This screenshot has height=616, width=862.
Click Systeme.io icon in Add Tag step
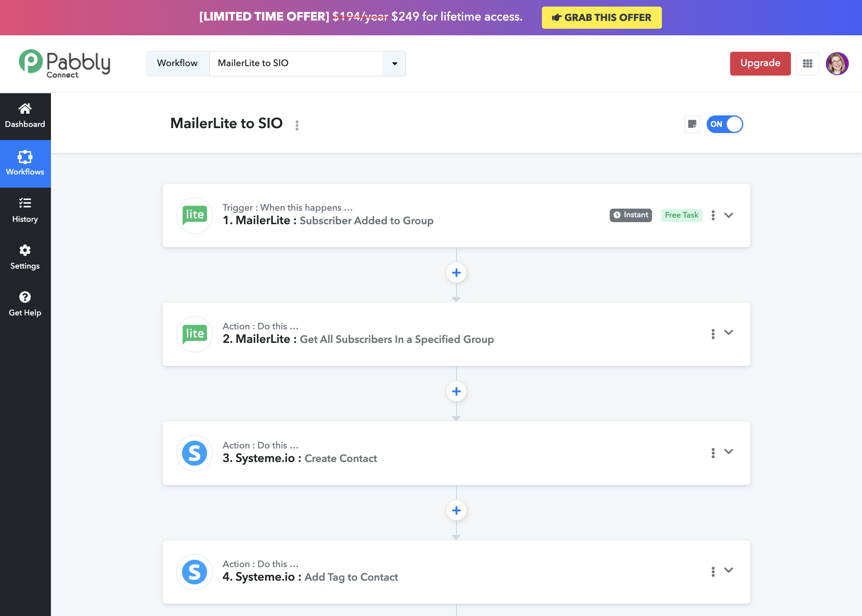coord(195,572)
